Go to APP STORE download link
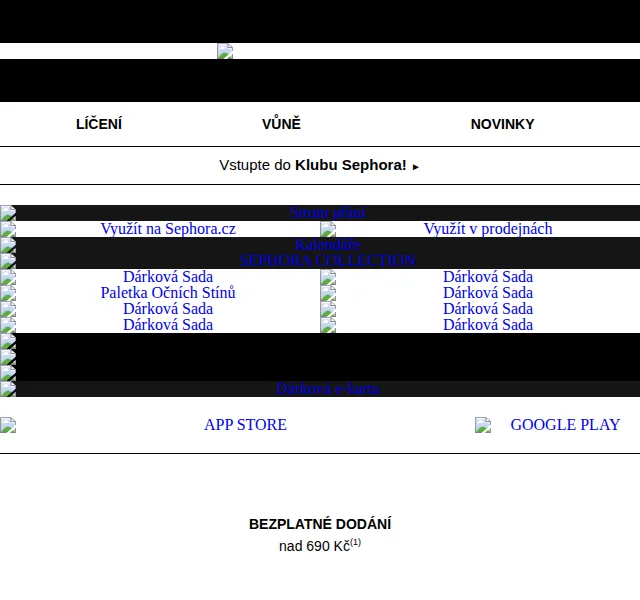This screenshot has height=600, width=640. click(x=246, y=425)
